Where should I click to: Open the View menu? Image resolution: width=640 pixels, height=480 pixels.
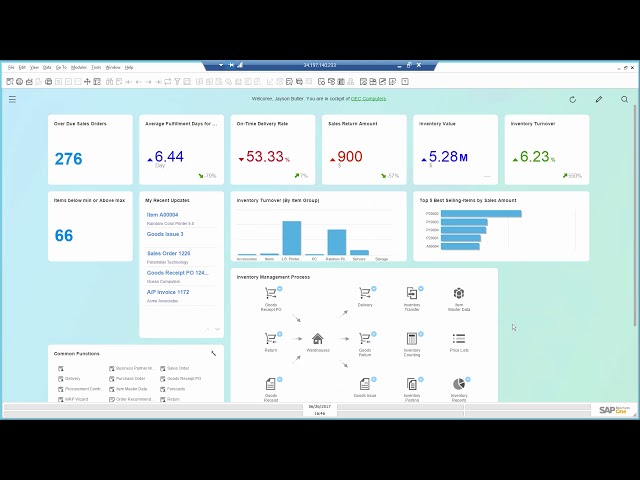click(34, 67)
